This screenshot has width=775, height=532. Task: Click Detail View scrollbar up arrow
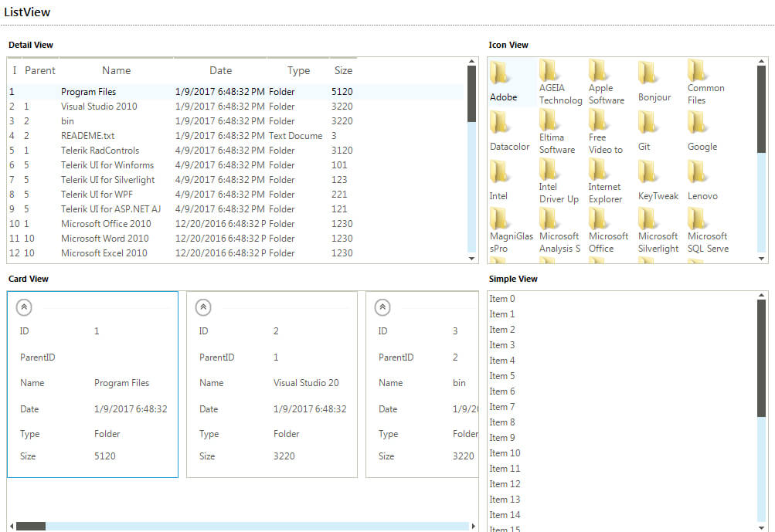(x=471, y=61)
